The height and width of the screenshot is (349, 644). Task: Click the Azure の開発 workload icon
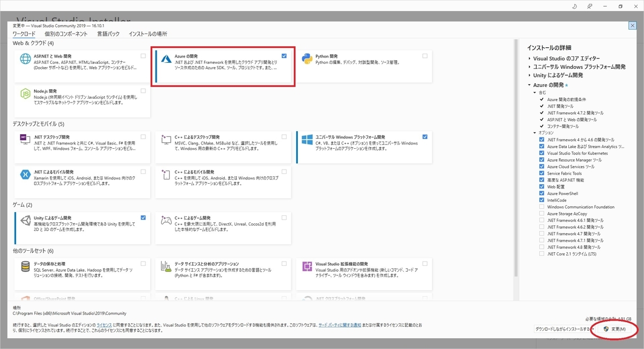(166, 59)
